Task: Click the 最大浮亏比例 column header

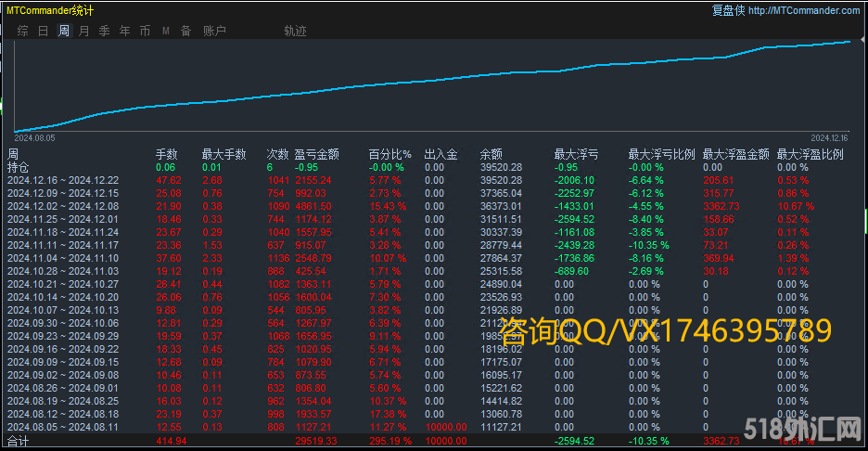Action: coord(661,154)
